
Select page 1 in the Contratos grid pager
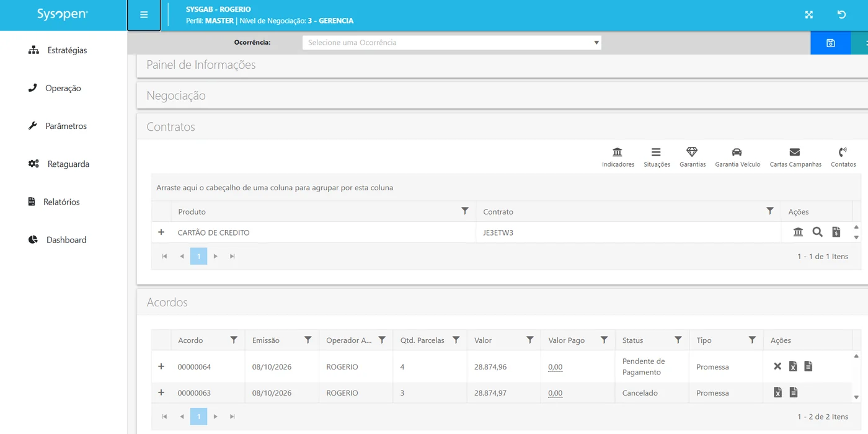(198, 256)
